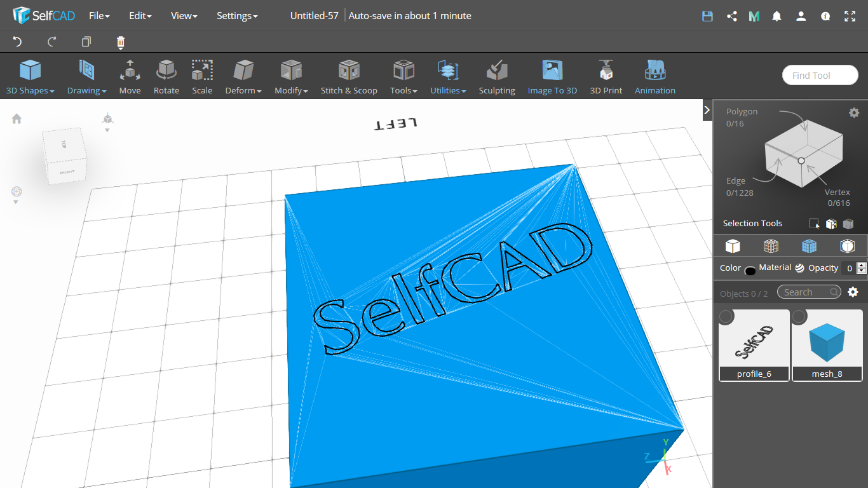This screenshot has height=488, width=868.
Task: Select the Move tool
Action: point(130,78)
